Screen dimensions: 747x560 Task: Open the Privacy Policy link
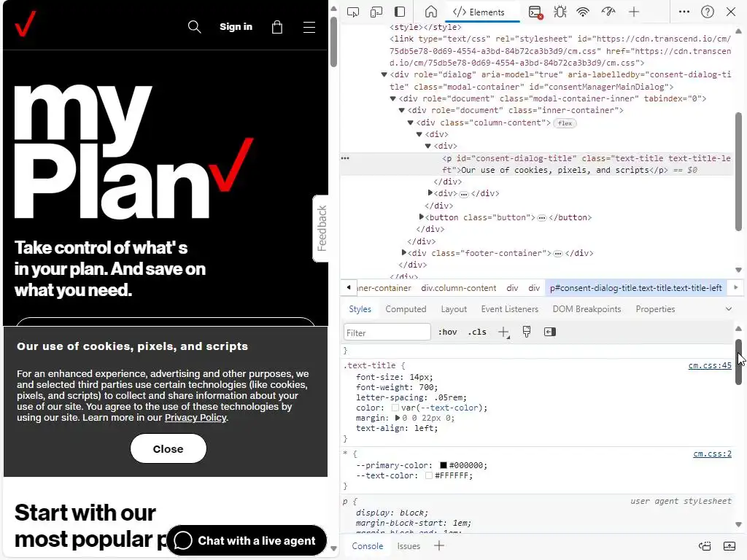(x=196, y=418)
